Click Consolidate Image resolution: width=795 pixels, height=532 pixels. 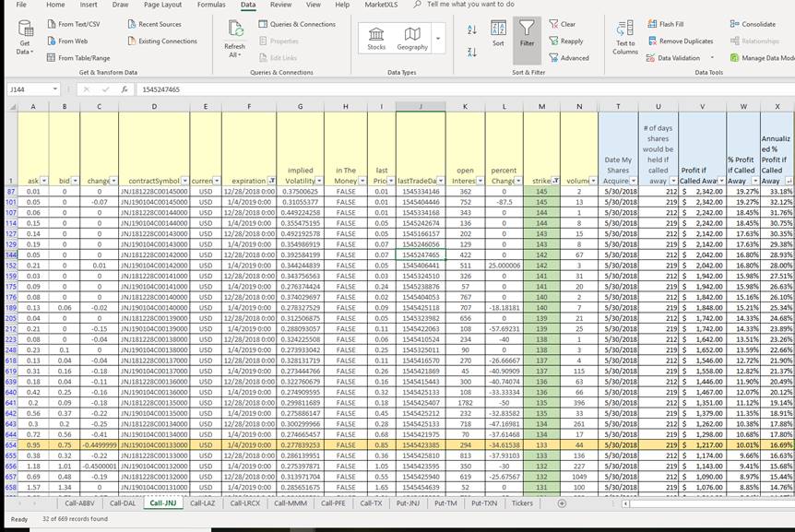coord(753,24)
